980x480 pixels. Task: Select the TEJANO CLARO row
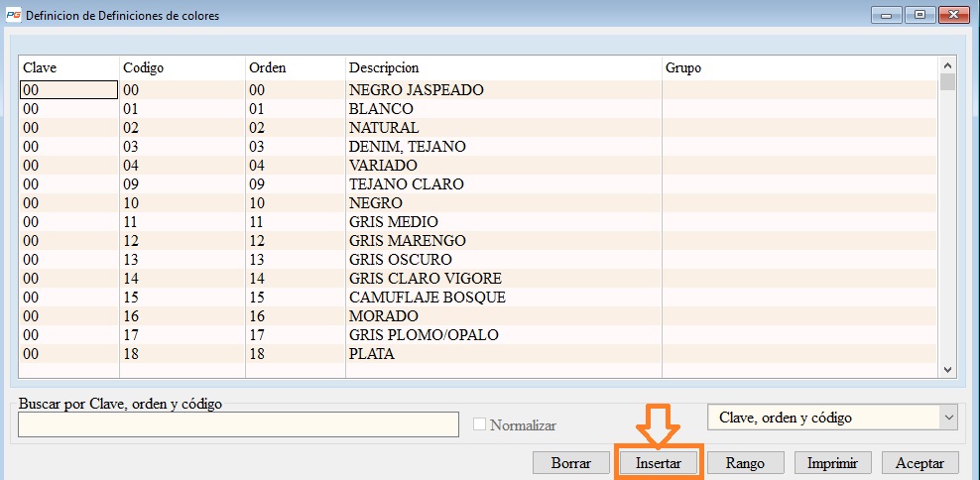point(478,184)
